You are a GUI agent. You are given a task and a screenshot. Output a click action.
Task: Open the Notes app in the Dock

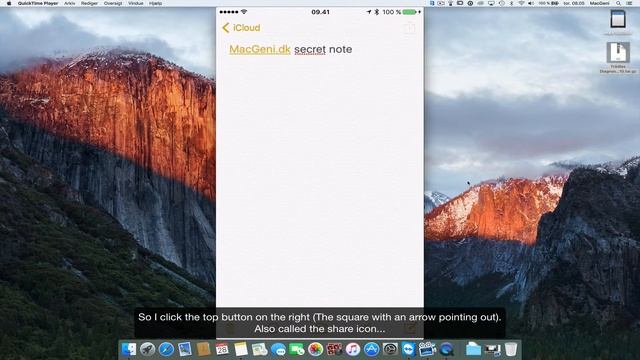[241, 349]
